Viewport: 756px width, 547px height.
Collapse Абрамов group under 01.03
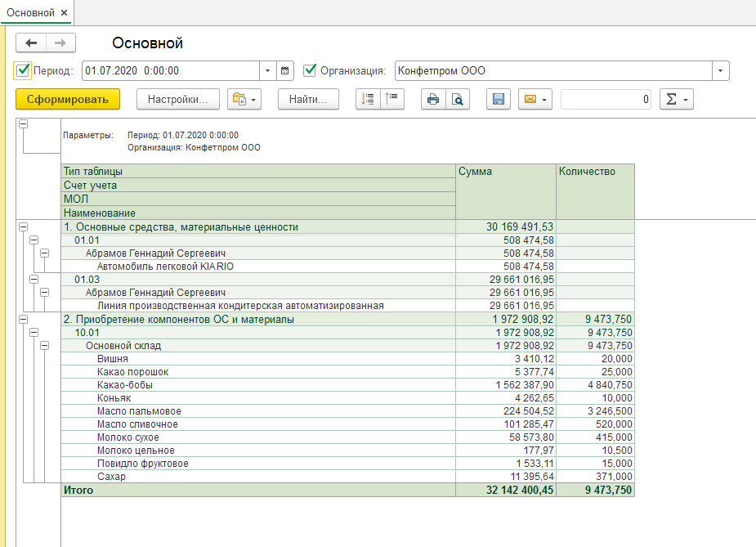point(44,293)
